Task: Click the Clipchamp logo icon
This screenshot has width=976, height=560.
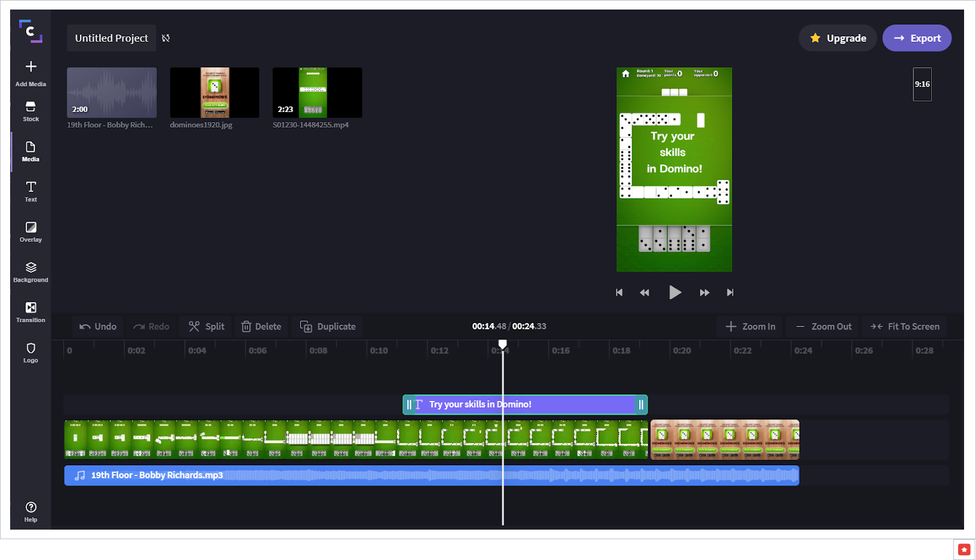Action: pyautogui.click(x=30, y=31)
